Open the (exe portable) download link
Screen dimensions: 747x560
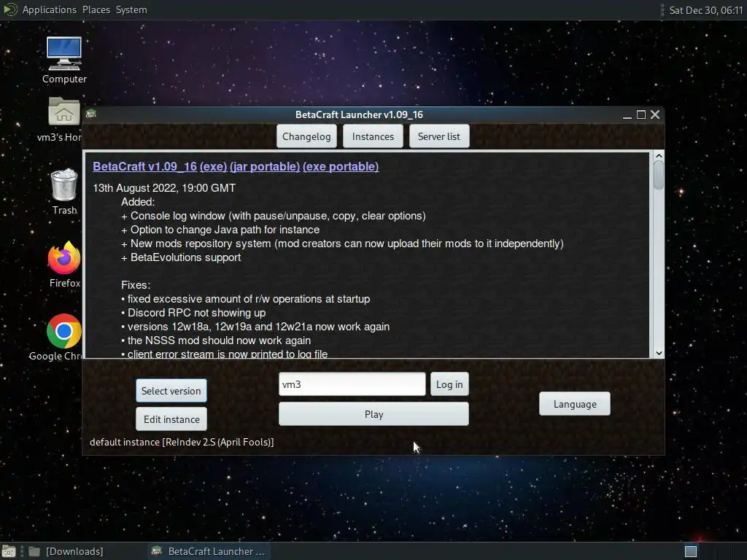[x=341, y=166]
